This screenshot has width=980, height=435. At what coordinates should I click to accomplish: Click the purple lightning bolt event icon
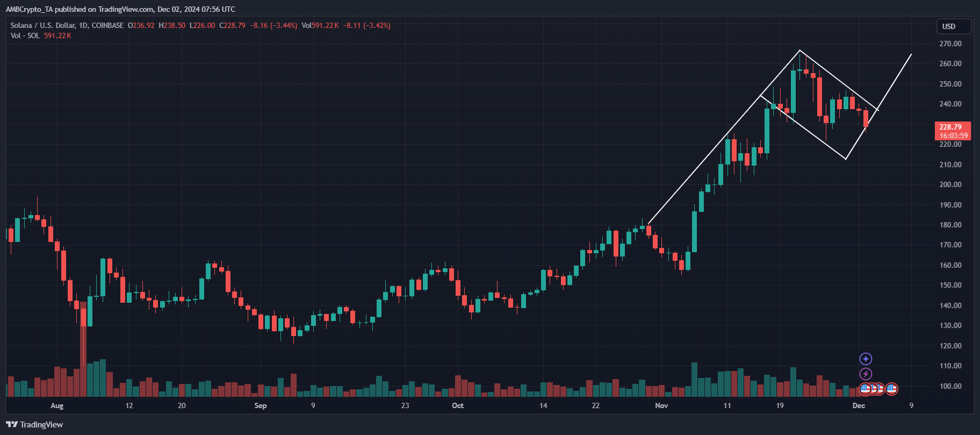[x=866, y=374]
